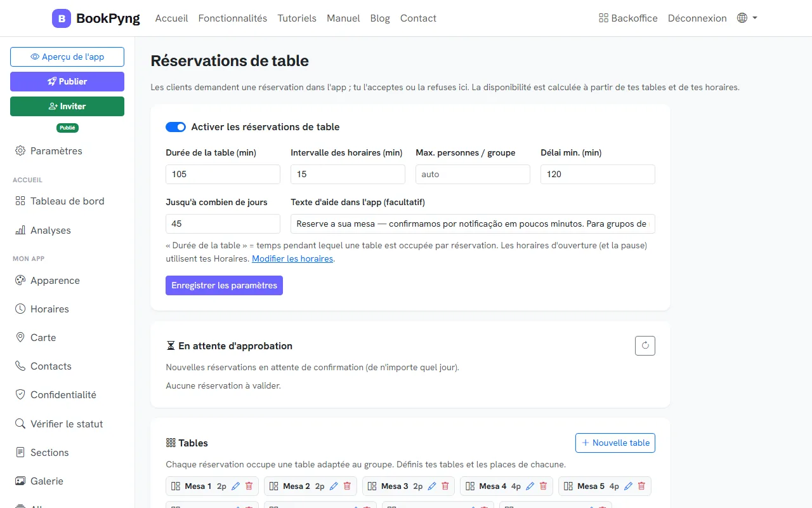Refresh the En attente d'approbation list

645,345
